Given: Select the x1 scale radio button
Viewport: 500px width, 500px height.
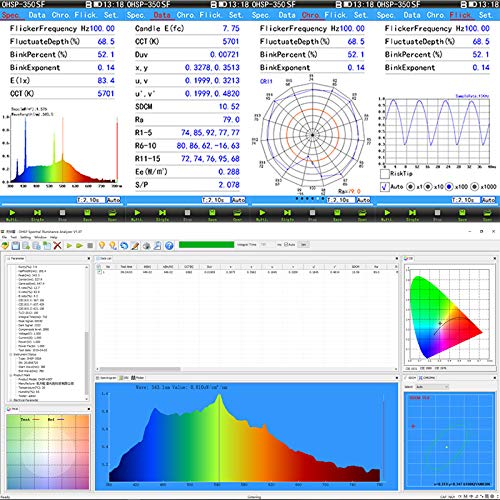Looking at the screenshot, I should 411,187.
